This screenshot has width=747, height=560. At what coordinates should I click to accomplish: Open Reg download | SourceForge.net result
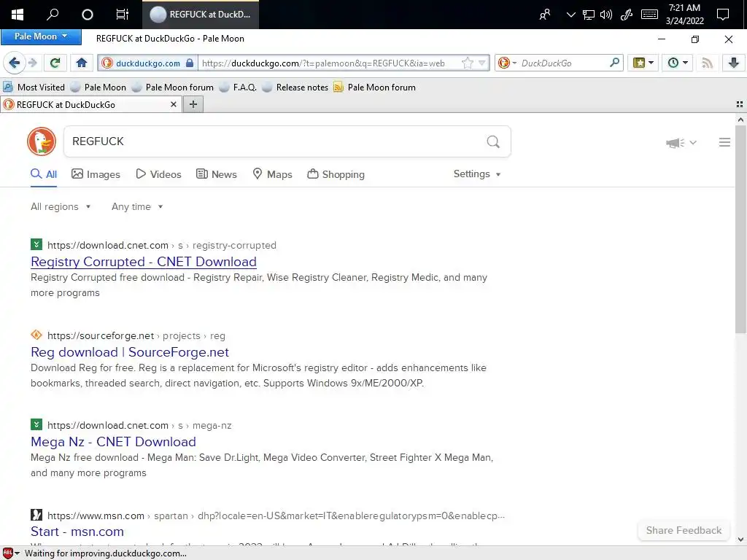pyautogui.click(x=130, y=352)
